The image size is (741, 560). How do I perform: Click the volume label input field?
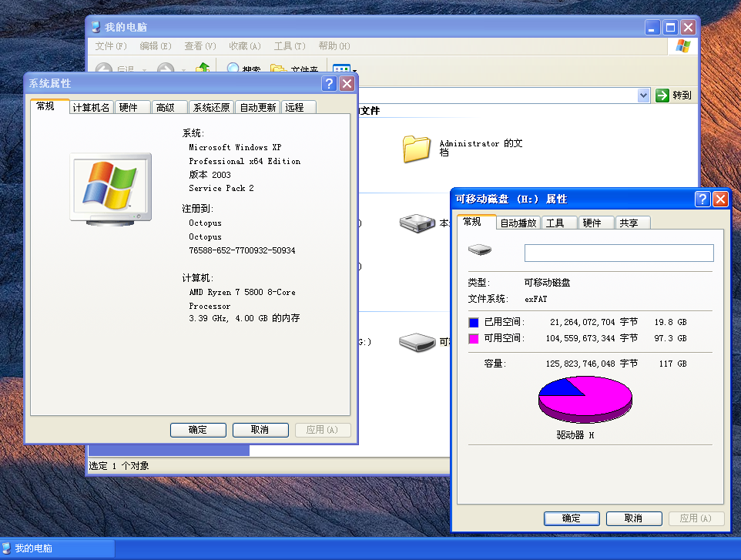(x=619, y=253)
